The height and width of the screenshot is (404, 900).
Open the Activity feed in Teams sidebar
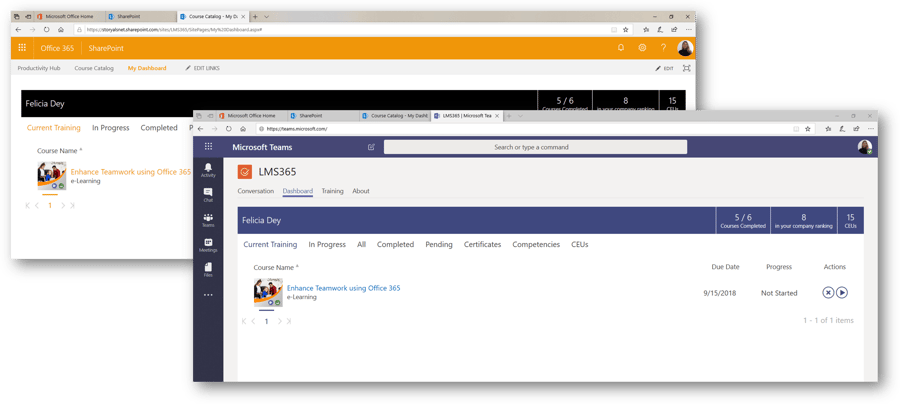click(208, 170)
